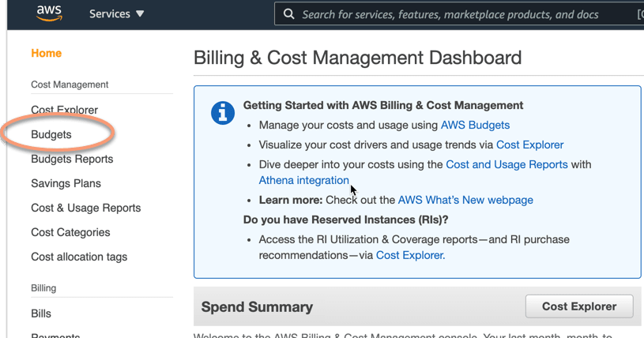
Task: Open Cost allocation tags sidebar item
Action: [79, 257]
